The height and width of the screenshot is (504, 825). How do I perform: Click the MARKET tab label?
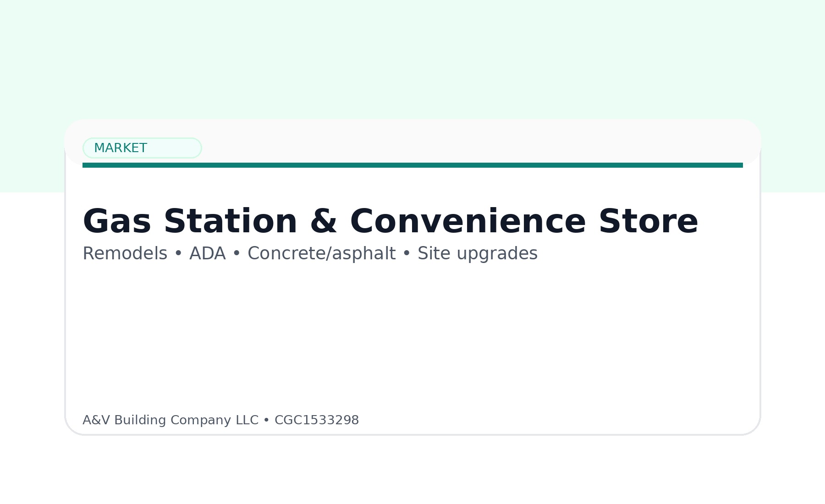click(121, 148)
